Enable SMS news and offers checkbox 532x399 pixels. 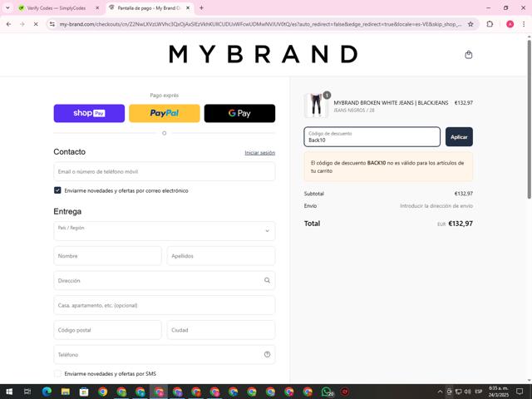click(x=57, y=373)
